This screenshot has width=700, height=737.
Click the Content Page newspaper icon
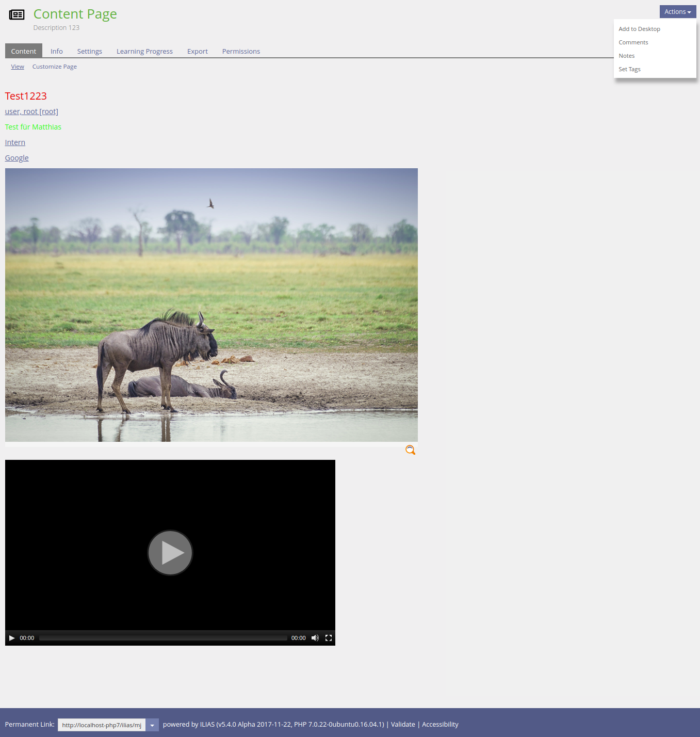17,15
